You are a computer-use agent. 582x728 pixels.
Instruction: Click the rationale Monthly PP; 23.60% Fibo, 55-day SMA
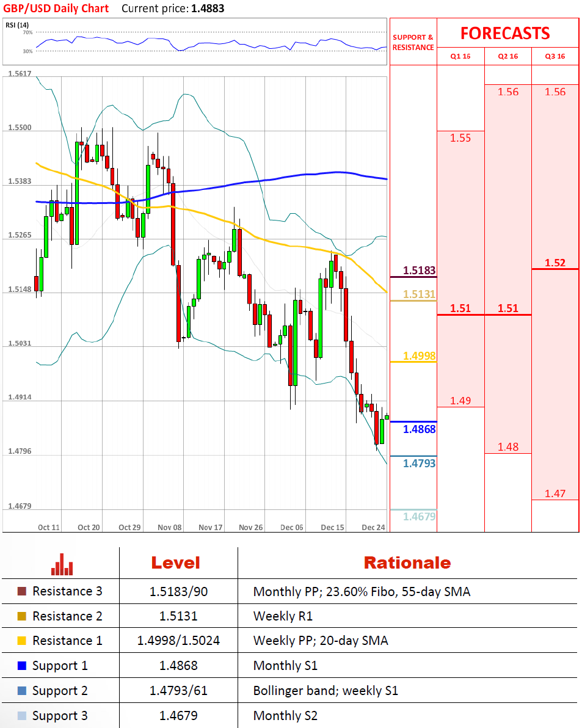pos(362,591)
